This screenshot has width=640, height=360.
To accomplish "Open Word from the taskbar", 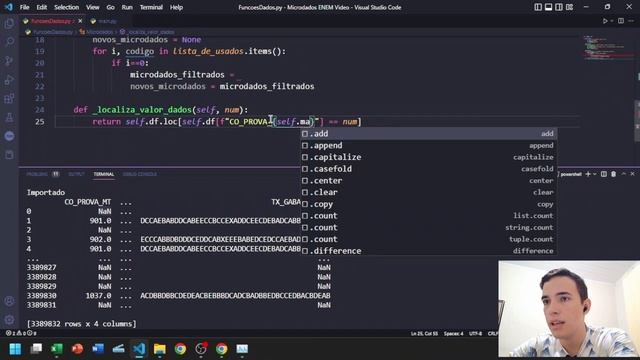I will (x=98, y=349).
